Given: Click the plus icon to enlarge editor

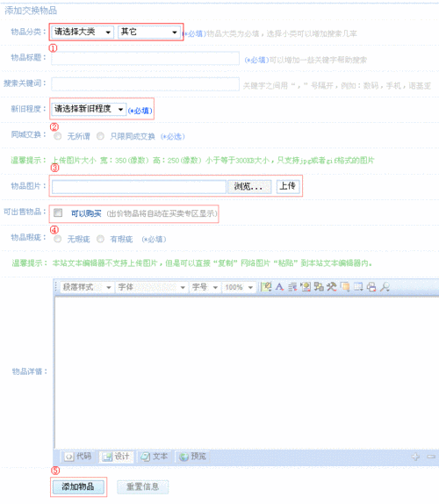Looking at the screenshot, I should [x=416, y=457].
